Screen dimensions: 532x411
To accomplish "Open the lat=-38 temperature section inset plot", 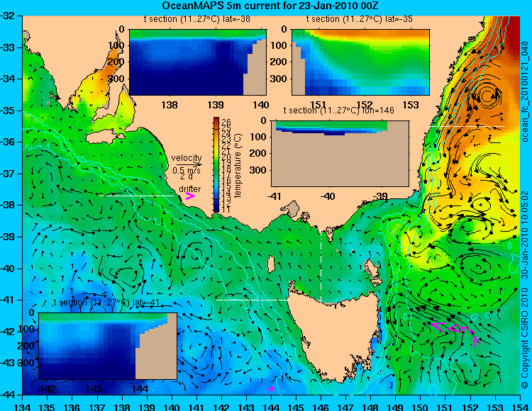I will 198,62.
